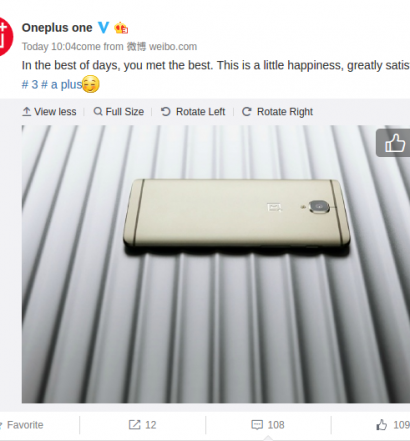This screenshot has height=441, width=410.
Task: Click the Rotate Left icon
Action: coord(166,112)
